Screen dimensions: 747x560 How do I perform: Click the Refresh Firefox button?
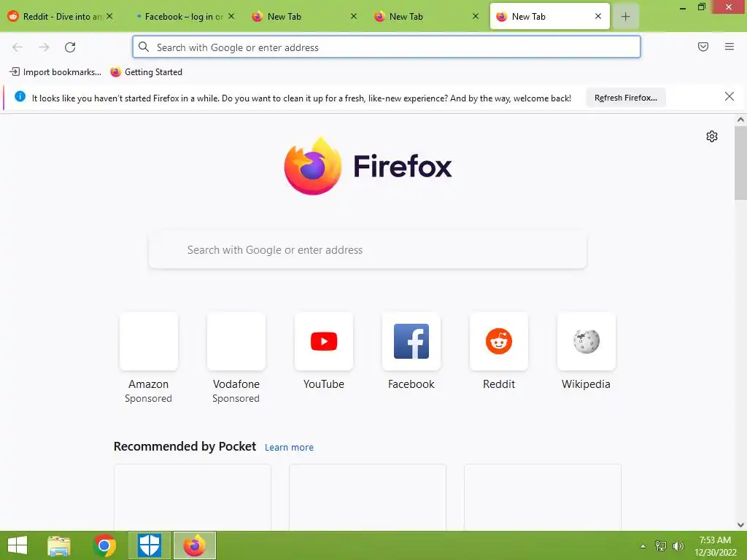coord(625,98)
